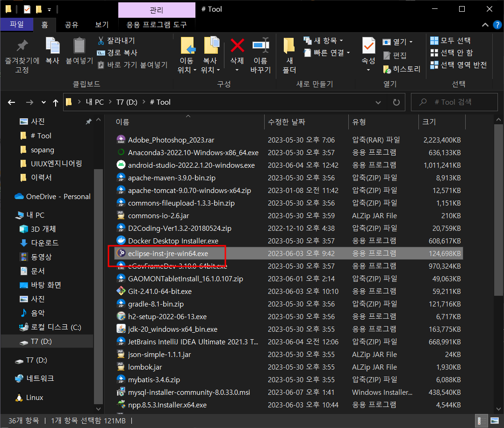The image size is (504, 428).
Task: Open Explorer help question mark icon
Action: 497,25
